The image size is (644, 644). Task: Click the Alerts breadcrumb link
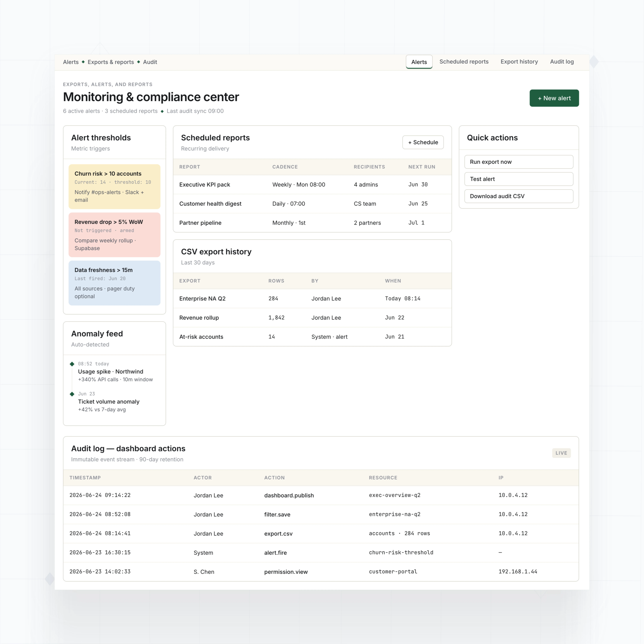click(x=71, y=62)
